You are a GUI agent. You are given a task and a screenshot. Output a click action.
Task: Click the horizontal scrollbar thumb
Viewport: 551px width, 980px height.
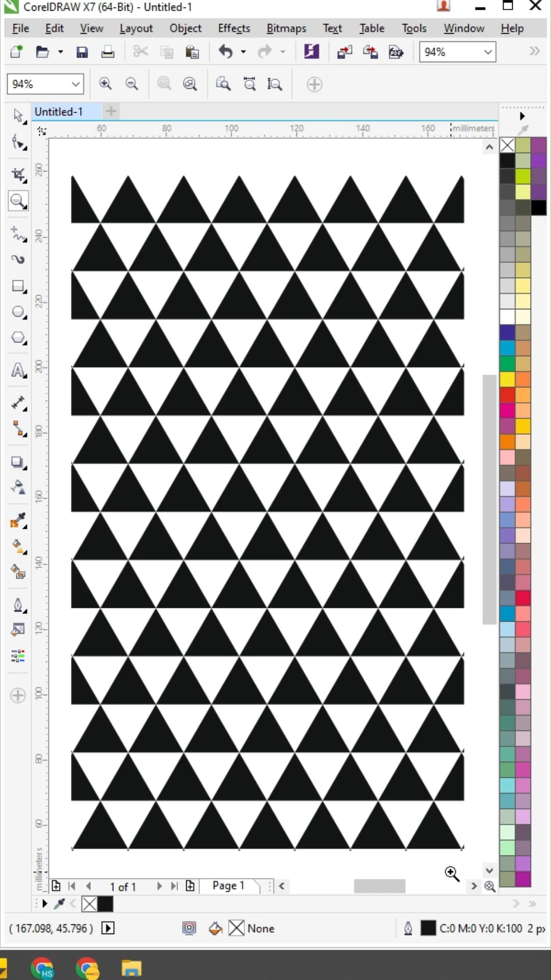(380, 886)
